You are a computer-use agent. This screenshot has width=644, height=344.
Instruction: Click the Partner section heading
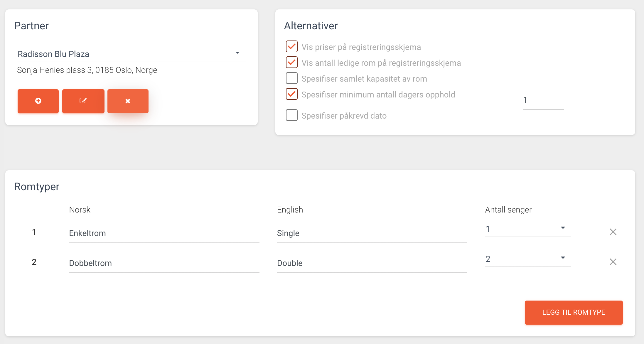click(x=31, y=26)
